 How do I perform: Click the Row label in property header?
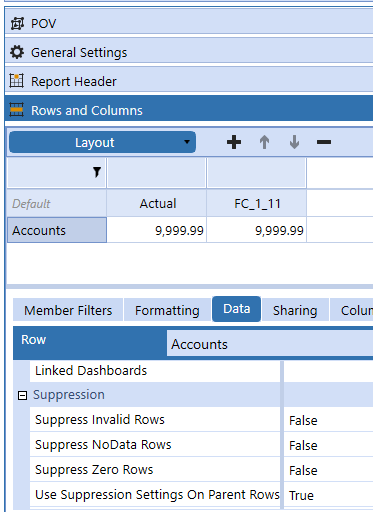coord(33,339)
